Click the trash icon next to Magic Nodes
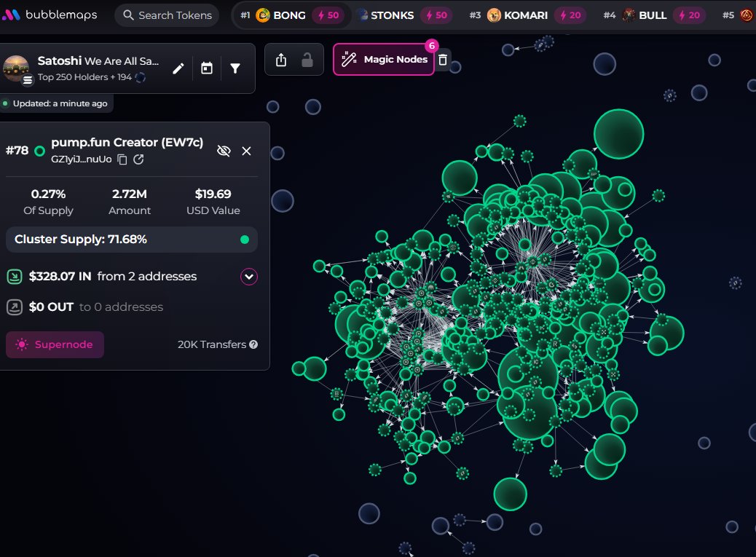This screenshot has width=756, height=557. 443,60
